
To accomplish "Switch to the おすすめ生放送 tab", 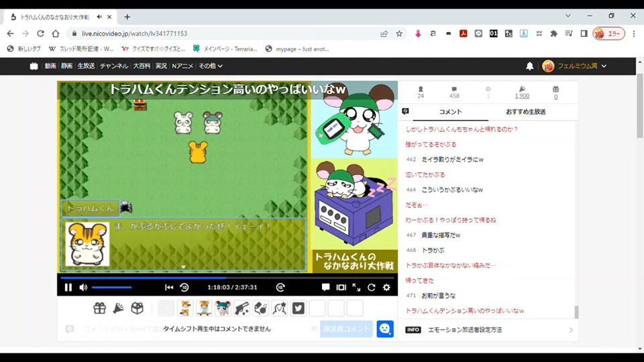I will pos(526,112).
